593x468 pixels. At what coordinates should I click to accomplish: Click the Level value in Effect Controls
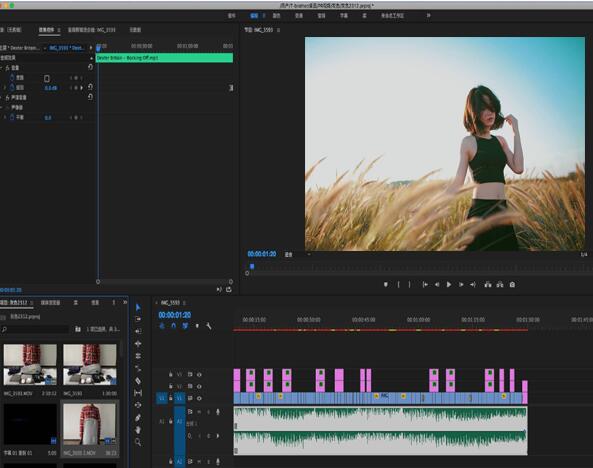[51, 88]
